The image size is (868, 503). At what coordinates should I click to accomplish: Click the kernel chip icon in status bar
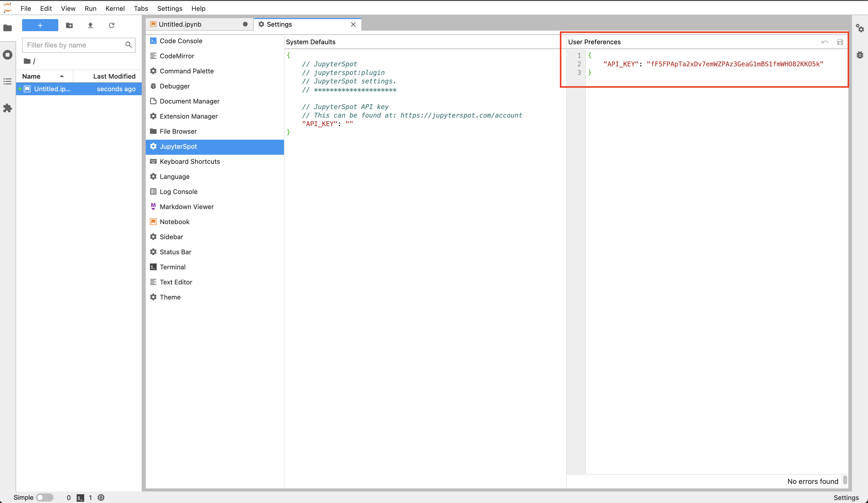pyautogui.click(x=101, y=497)
